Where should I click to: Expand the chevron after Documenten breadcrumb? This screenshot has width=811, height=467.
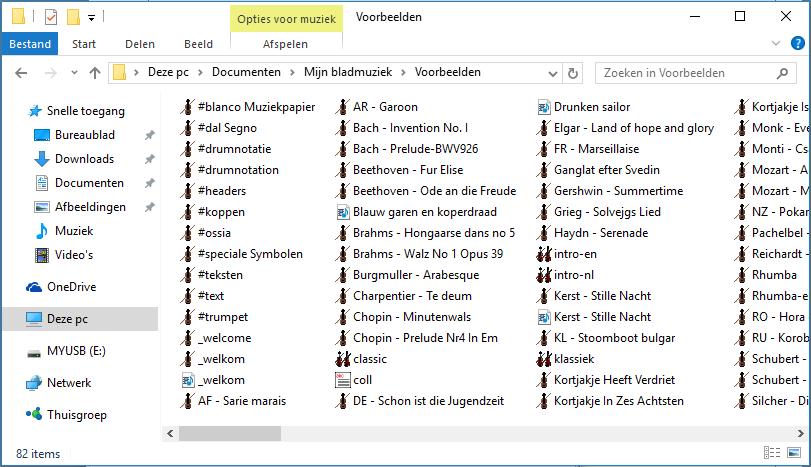click(x=292, y=72)
